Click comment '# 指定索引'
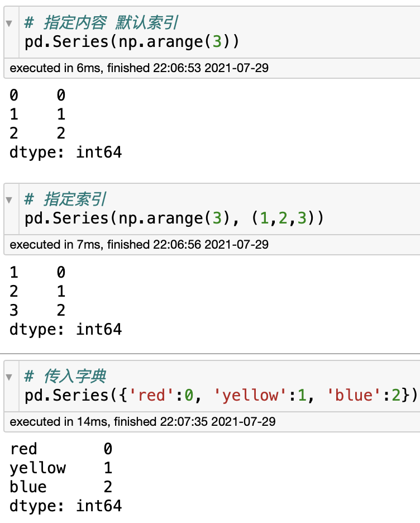This screenshot has height=523, width=420. click(65, 199)
